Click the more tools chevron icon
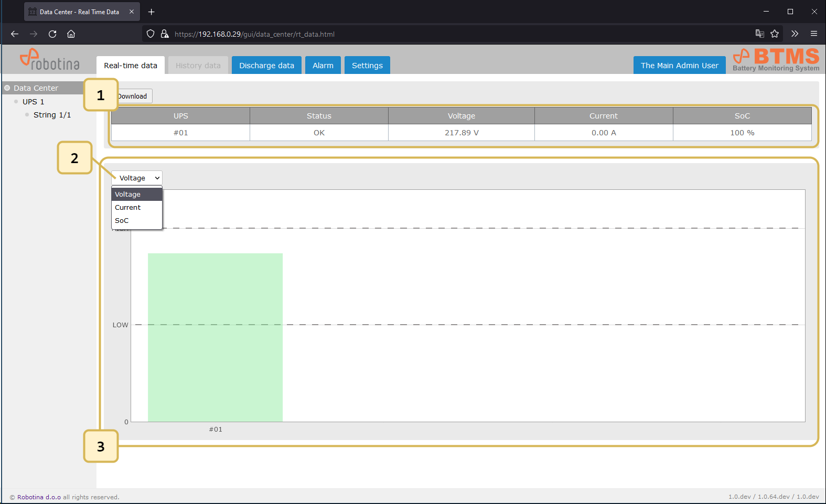 click(795, 34)
